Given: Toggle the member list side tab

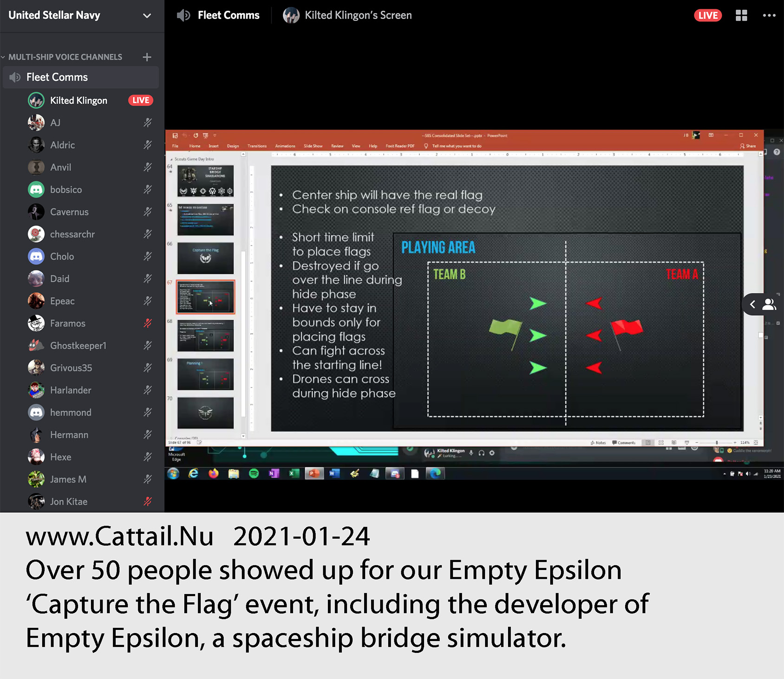Looking at the screenshot, I should click(x=763, y=304).
